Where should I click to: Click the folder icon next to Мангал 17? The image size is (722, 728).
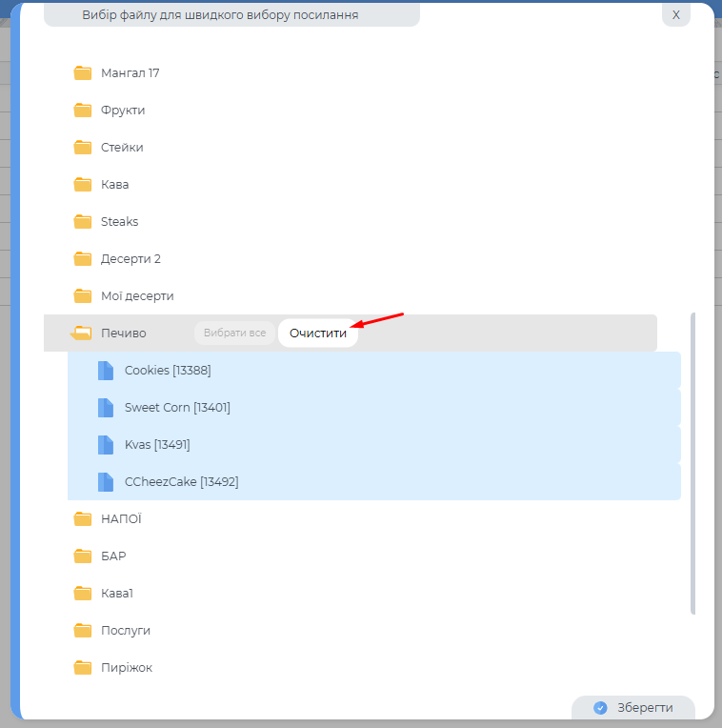click(83, 73)
